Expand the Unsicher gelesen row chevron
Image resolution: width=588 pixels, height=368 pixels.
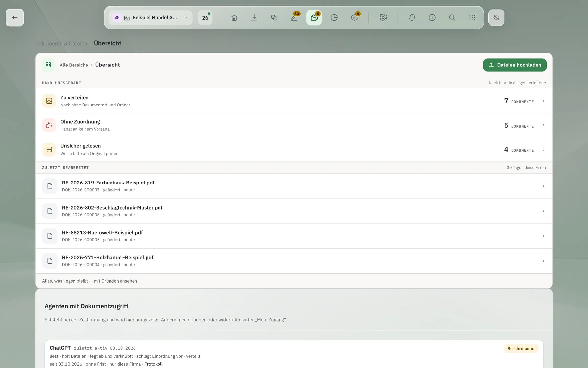(543, 150)
